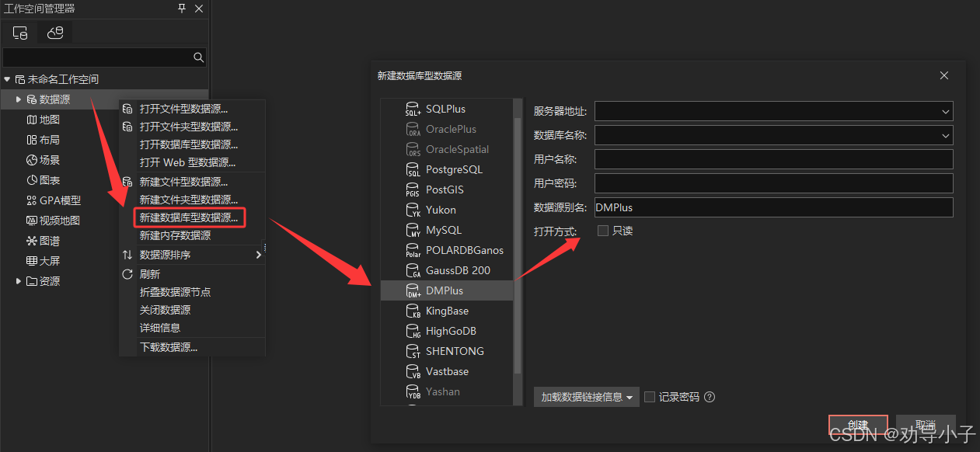The width and height of the screenshot is (980, 452).
Task: Click the OraclePlus database icon
Action: click(x=413, y=129)
